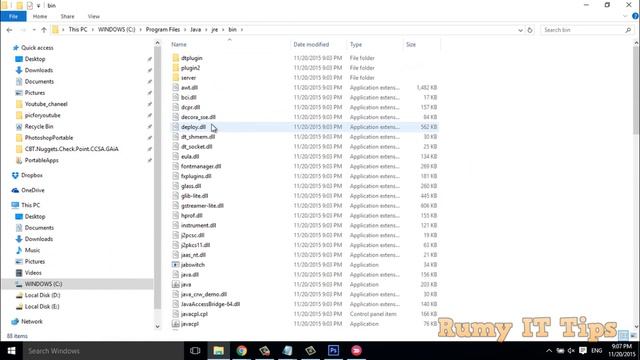Open the Explorer Help icon

[x=635, y=16]
